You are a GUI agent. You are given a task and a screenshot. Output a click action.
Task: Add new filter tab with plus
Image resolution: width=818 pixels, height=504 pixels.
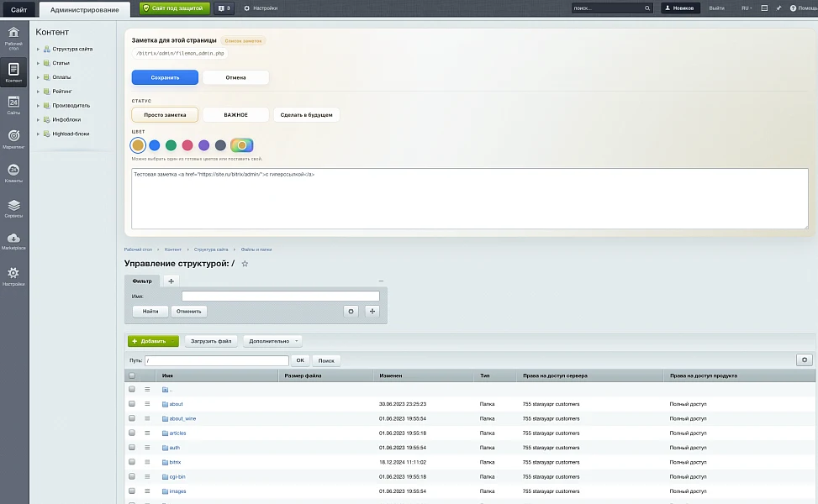[x=172, y=281]
